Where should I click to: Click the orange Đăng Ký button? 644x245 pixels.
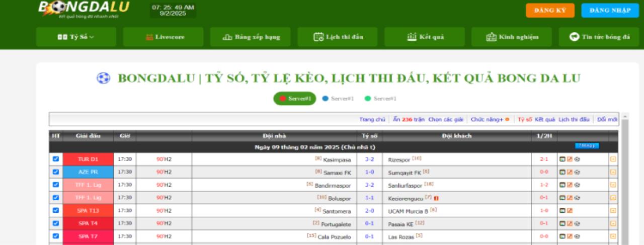click(x=550, y=11)
